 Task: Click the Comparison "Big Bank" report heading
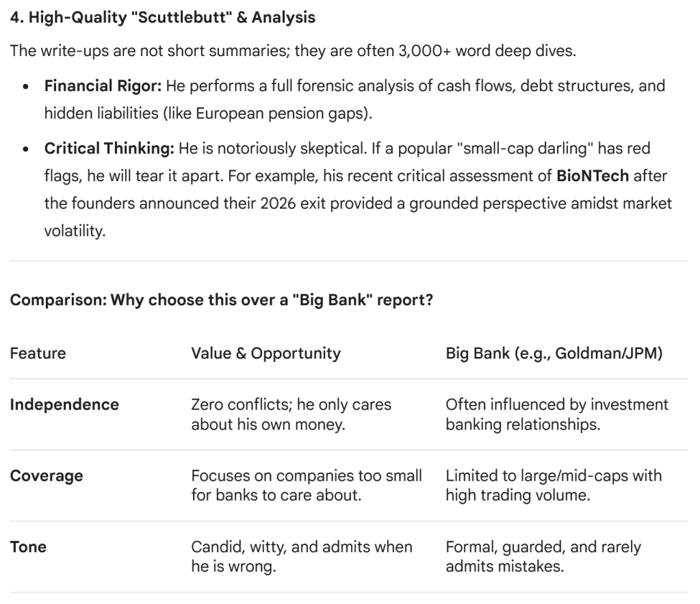[x=221, y=300]
